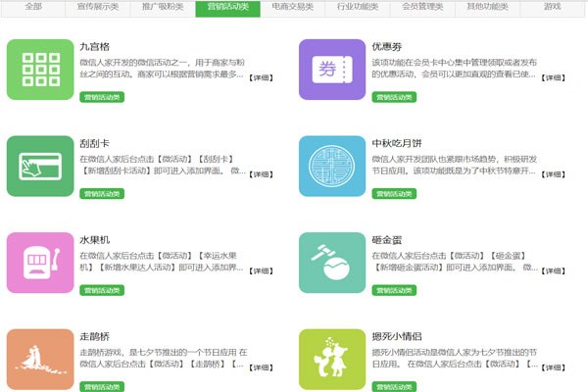The height and width of the screenshot is (392, 588).
Task: Click 营销活动类 tag under 摁死小情侣
Action: point(394,387)
